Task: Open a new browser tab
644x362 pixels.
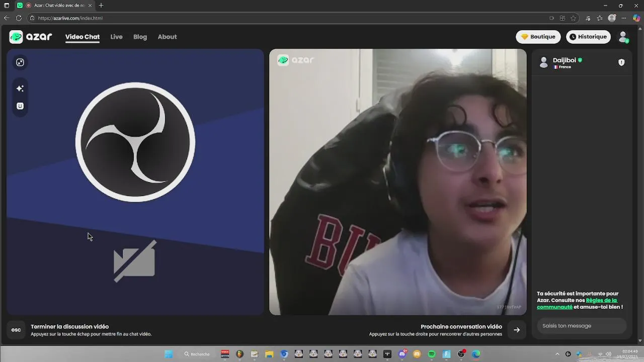Action: pyautogui.click(x=101, y=6)
